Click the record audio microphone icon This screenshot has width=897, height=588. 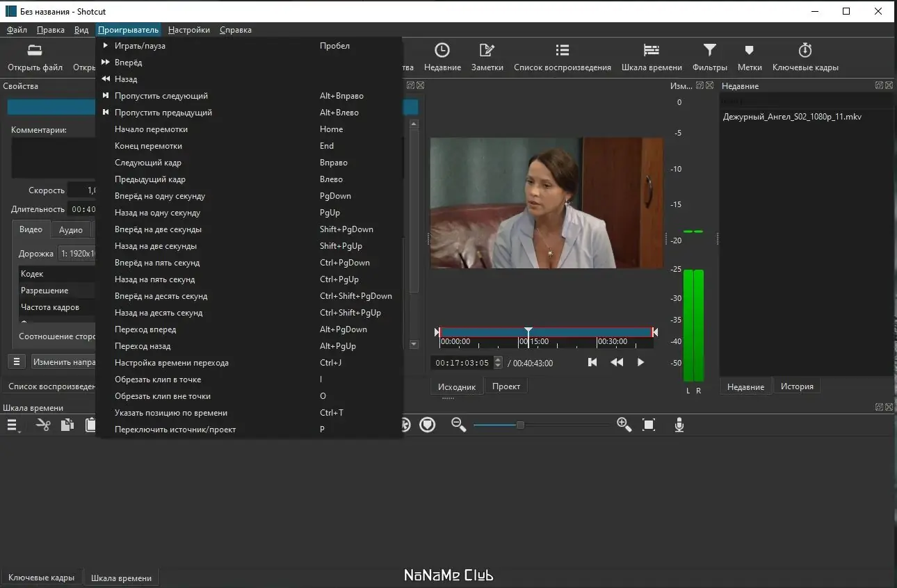point(679,425)
